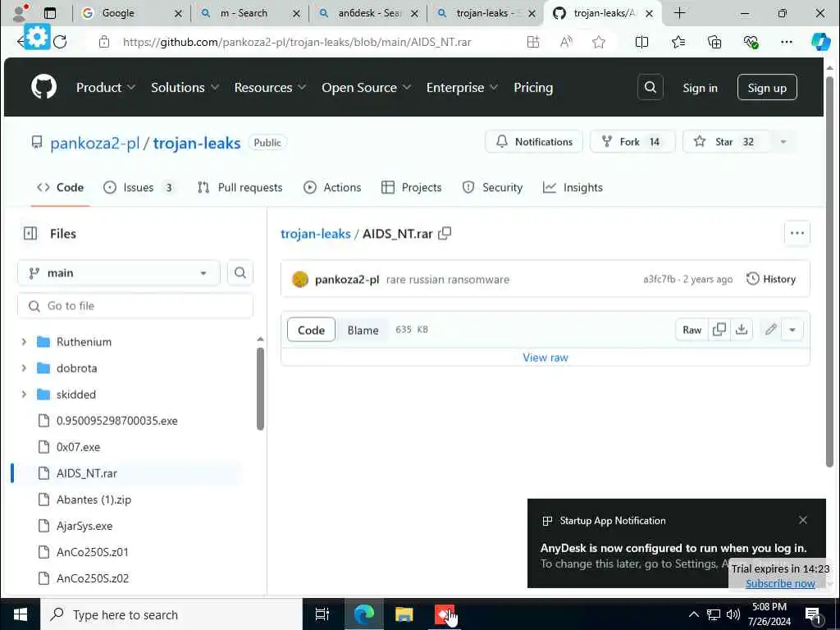This screenshot has width=840, height=630.
Task: Open the main branch selector dropdown
Action: [x=119, y=272]
